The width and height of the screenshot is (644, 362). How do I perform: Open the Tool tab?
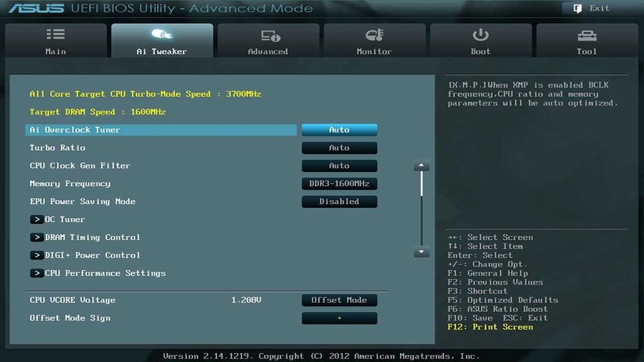click(587, 41)
